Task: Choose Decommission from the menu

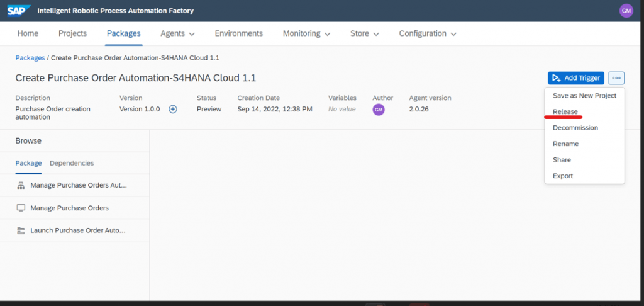Action: 575,127
